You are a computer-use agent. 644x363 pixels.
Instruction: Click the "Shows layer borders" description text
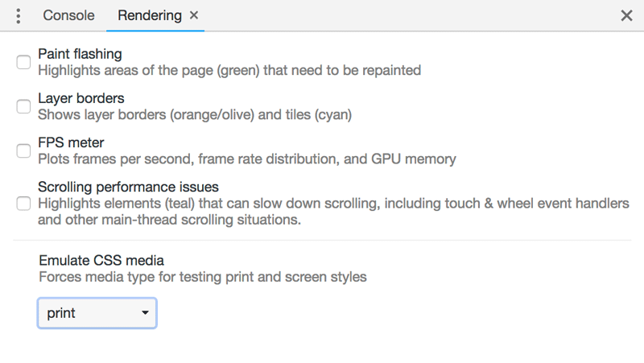[x=195, y=114]
